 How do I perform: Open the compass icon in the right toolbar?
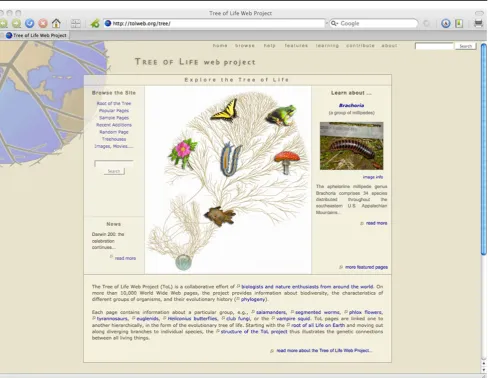[446, 23]
